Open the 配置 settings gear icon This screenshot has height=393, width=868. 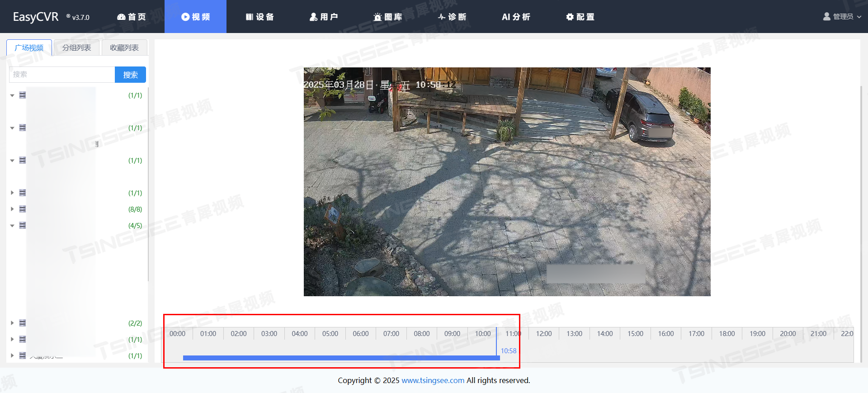click(x=570, y=17)
